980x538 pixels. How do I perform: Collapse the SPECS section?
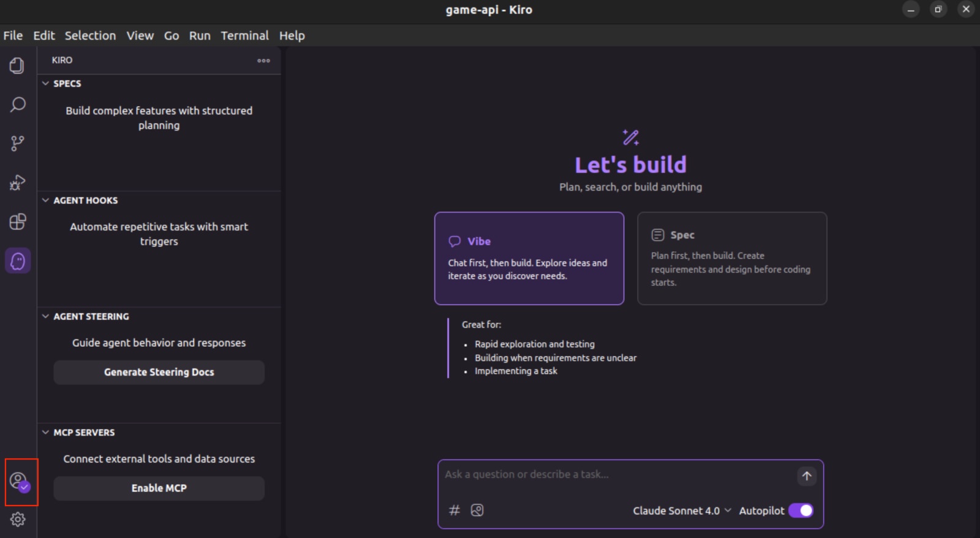[45, 83]
